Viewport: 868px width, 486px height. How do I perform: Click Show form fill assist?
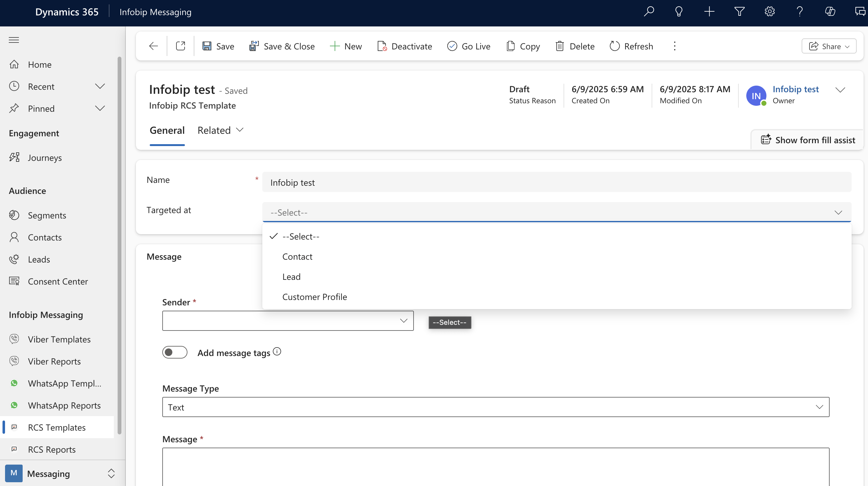pyautogui.click(x=808, y=140)
